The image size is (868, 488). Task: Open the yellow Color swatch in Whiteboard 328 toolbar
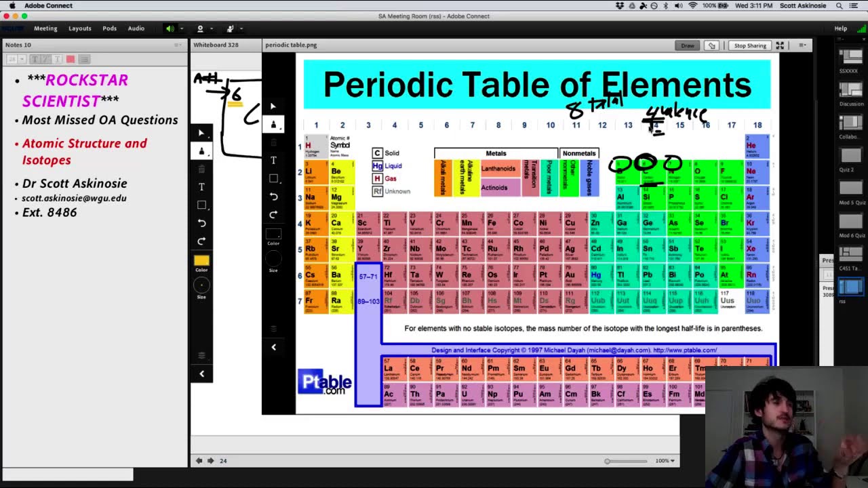point(201,260)
